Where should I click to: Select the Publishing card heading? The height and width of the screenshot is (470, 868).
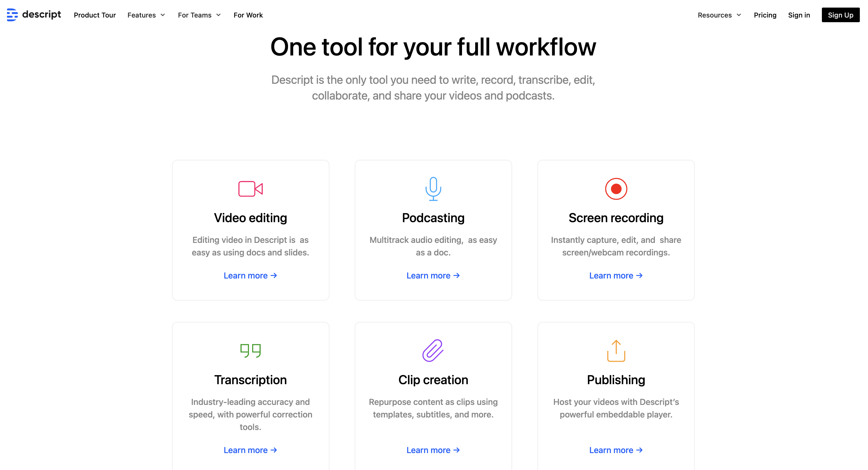coord(616,380)
